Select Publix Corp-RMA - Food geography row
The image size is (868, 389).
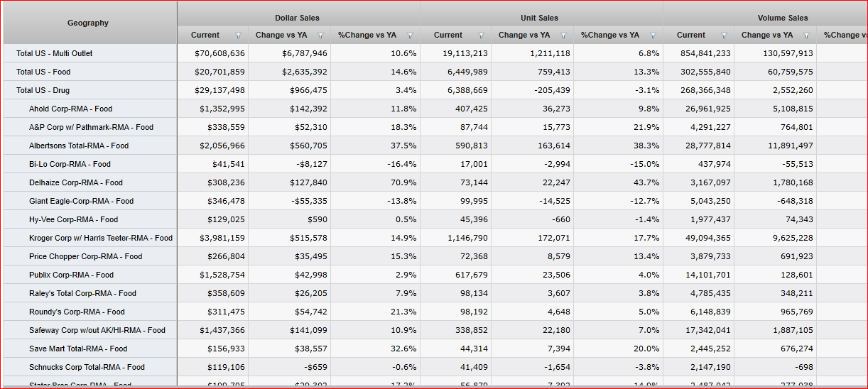tap(71, 275)
